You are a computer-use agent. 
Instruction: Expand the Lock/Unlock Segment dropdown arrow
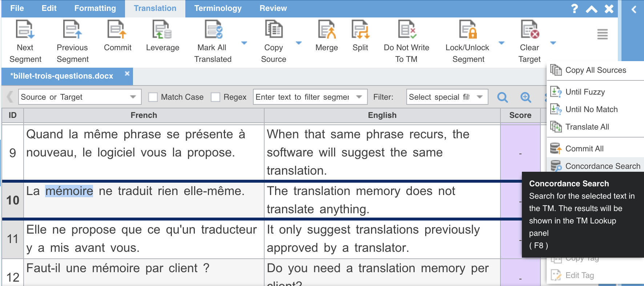click(502, 43)
